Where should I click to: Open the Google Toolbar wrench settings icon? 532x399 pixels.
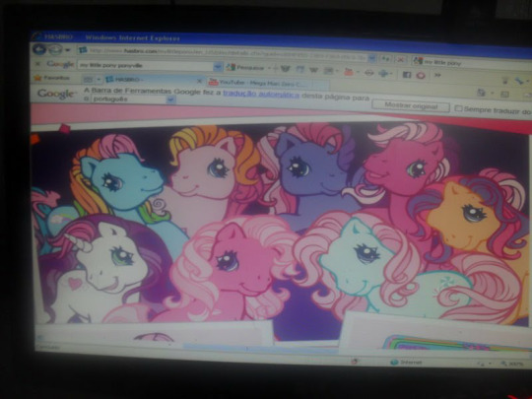519,81
